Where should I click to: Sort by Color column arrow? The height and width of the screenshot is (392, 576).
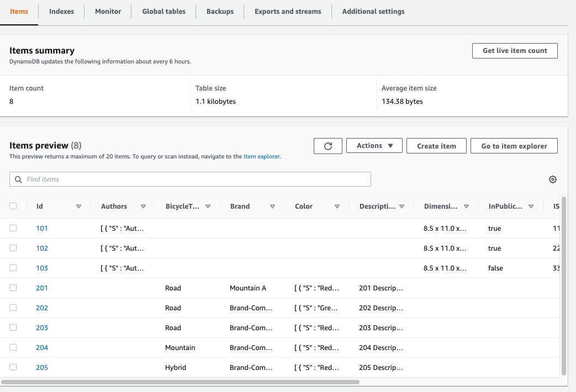click(x=337, y=206)
